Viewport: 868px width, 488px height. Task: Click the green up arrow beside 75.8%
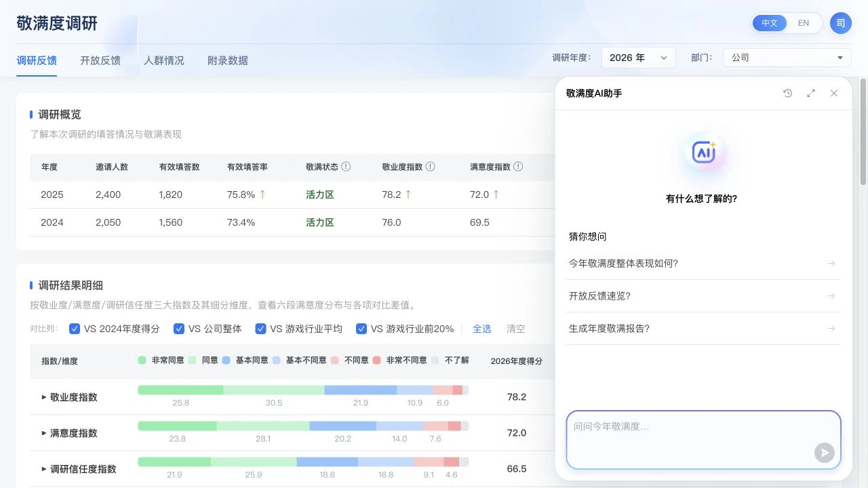[262, 195]
